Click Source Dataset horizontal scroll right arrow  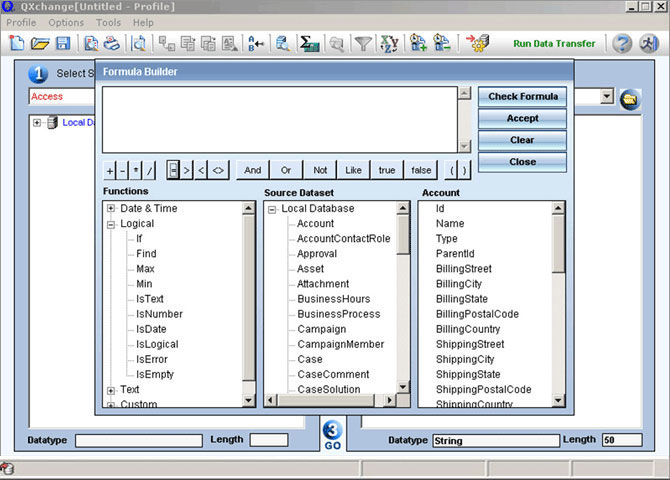tap(388, 400)
